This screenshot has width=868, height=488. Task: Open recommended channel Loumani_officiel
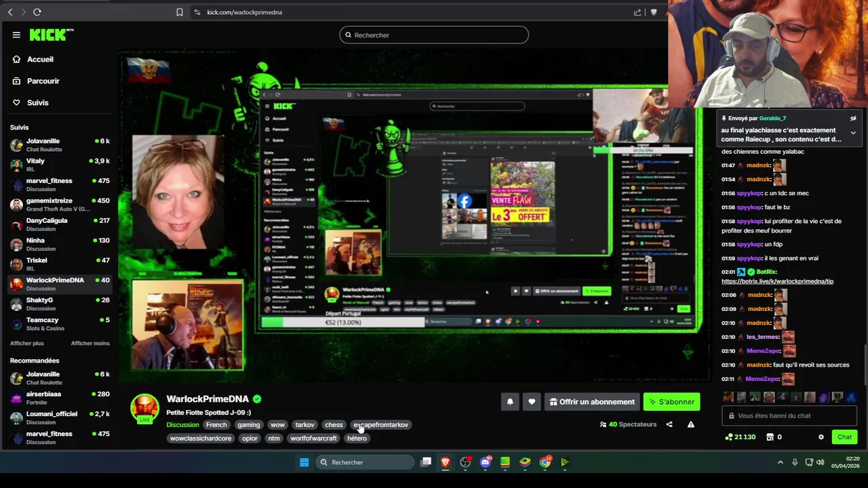point(60,418)
